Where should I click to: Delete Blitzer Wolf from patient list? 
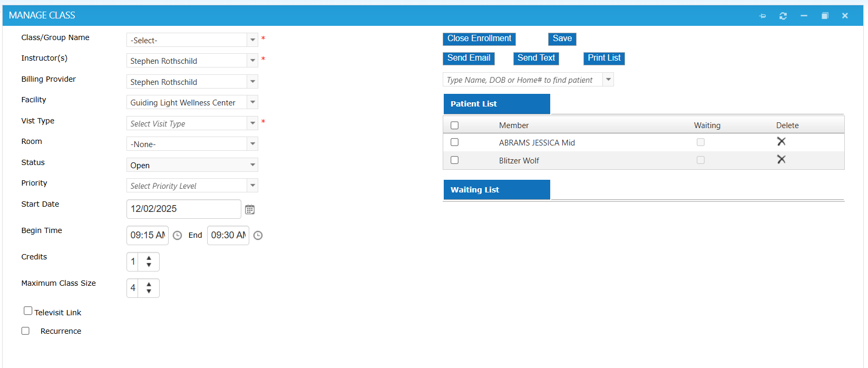click(x=781, y=160)
